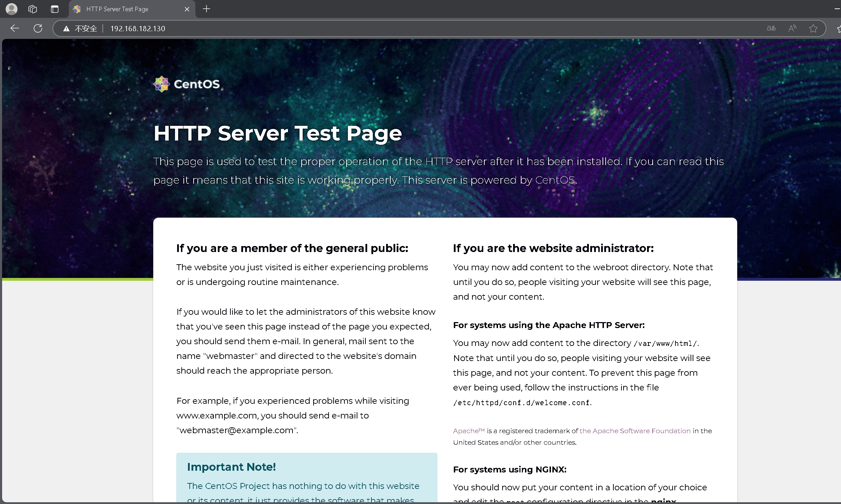Click the minimize window button
Screen dimensions: 841x504
tap(837, 9)
